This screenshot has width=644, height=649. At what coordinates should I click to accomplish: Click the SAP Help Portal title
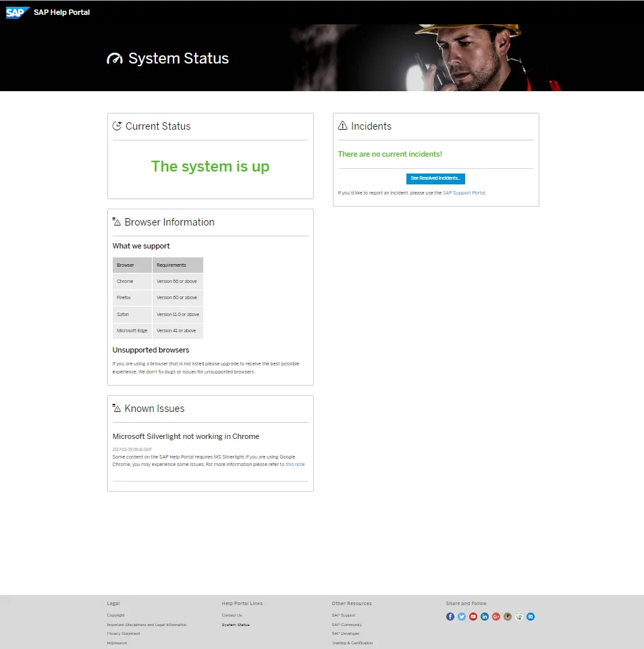(61, 12)
